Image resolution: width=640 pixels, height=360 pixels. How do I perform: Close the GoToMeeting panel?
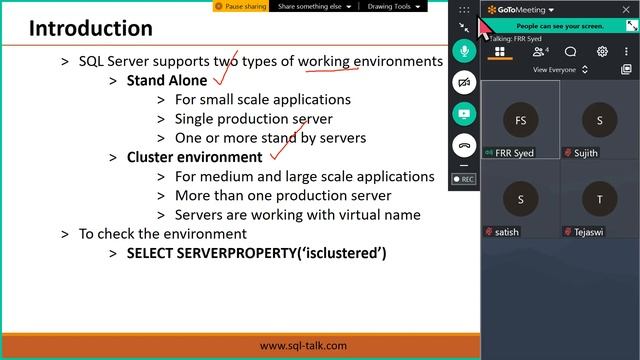coord(626,9)
